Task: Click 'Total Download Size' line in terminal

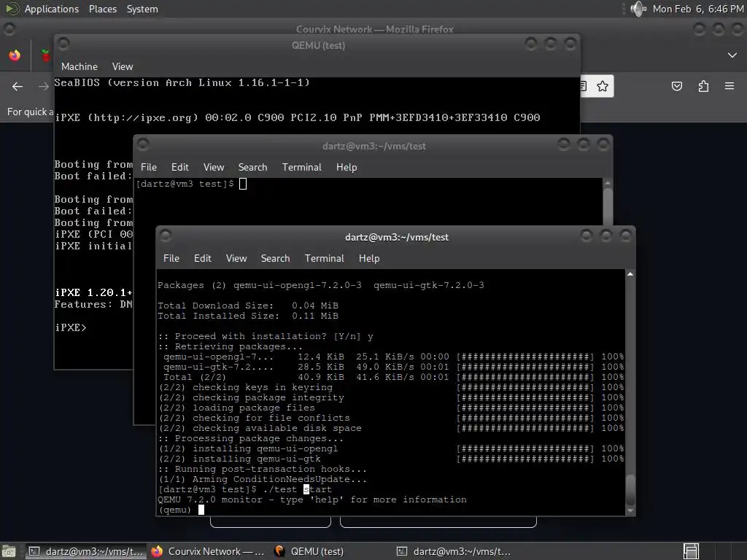Action: point(248,306)
